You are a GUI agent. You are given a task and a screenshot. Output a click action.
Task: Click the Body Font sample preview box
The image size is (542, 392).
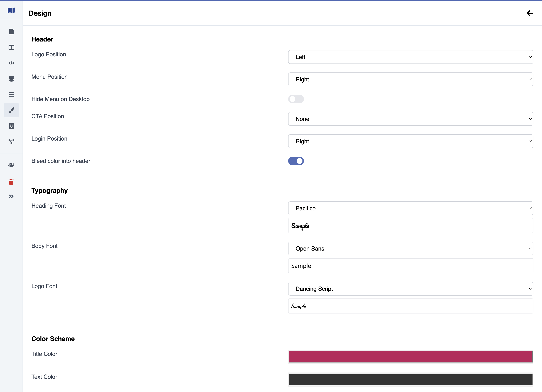coord(410,266)
